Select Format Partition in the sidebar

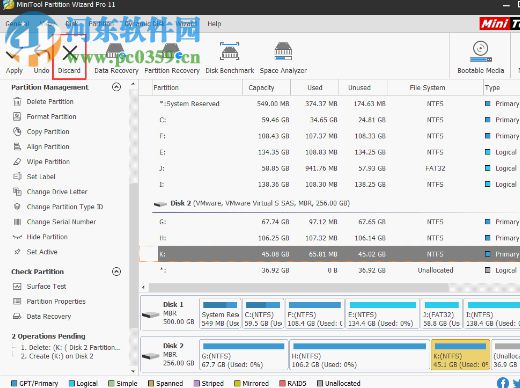pyautogui.click(x=51, y=116)
